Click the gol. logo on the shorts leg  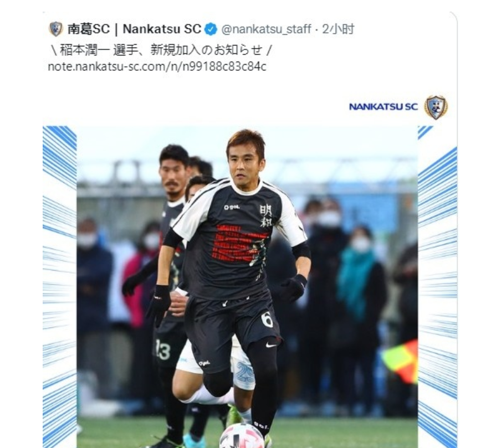coord(204,363)
